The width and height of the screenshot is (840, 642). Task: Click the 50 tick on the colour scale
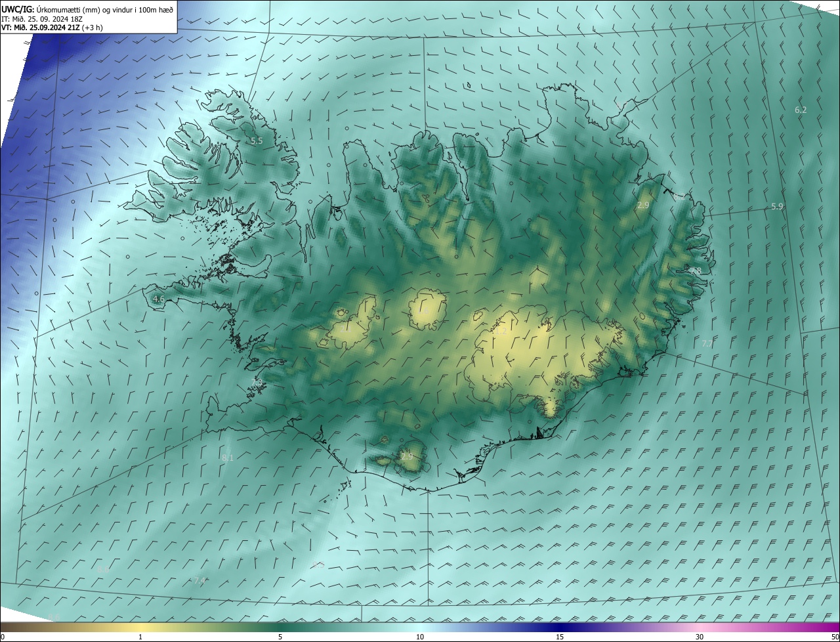point(834,637)
